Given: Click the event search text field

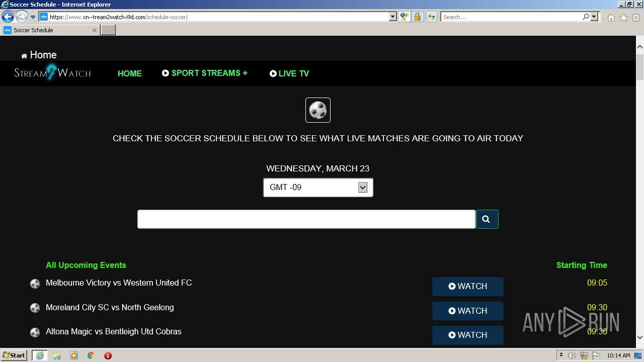Looking at the screenshot, I should pyautogui.click(x=306, y=219).
